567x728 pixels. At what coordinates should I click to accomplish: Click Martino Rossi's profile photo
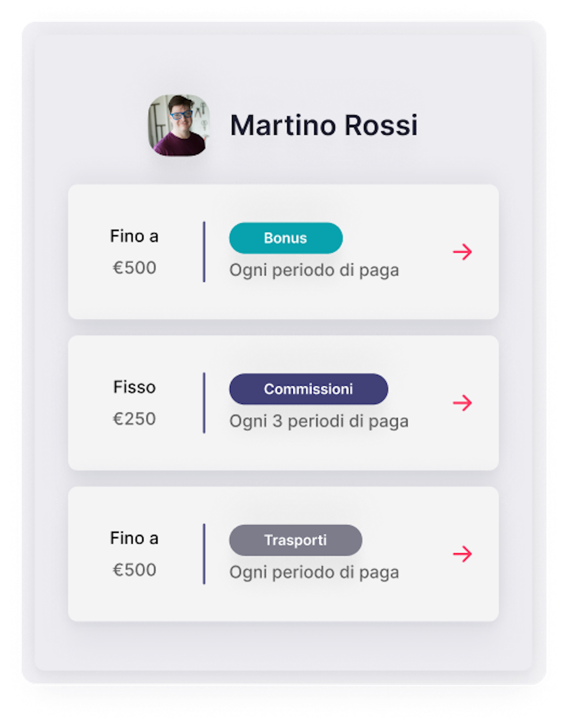(x=179, y=125)
